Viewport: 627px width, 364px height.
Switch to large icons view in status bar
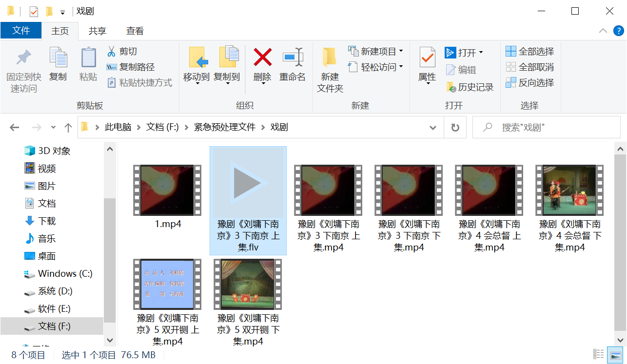(616, 355)
